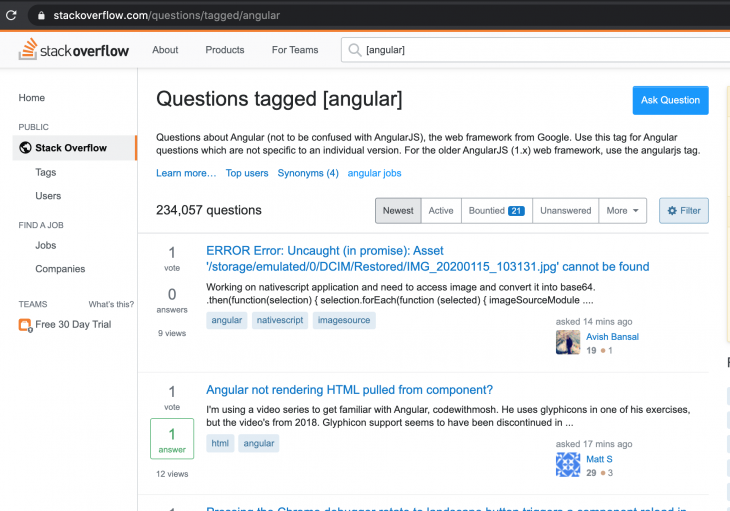The width and height of the screenshot is (730, 511).
Task: Open the angular jobs link
Action: pyautogui.click(x=374, y=173)
